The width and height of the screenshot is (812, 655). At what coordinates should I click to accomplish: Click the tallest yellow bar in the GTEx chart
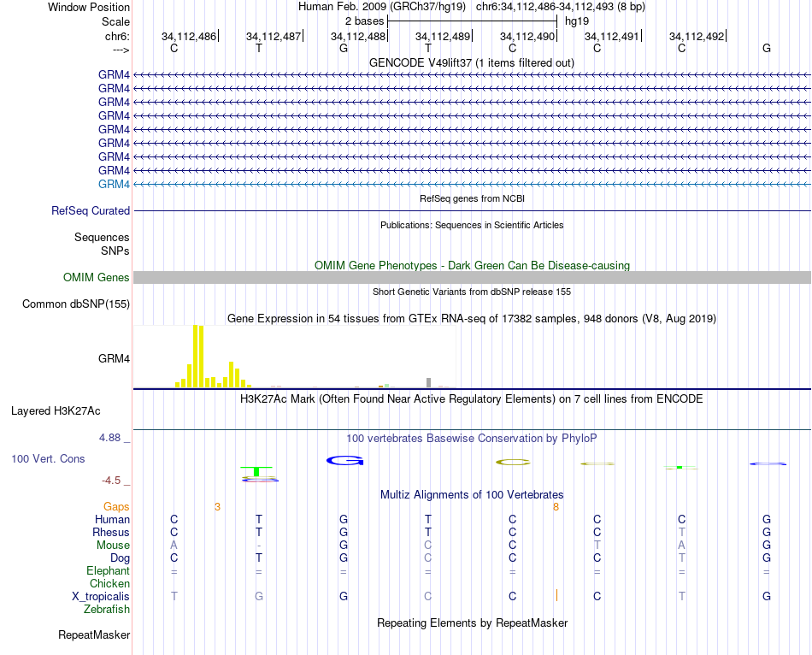(x=195, y=356)
